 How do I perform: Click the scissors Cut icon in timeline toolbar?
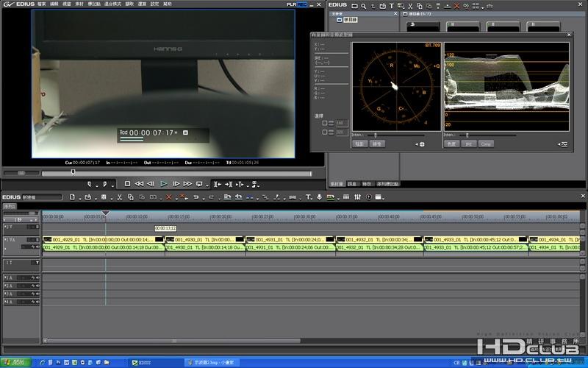point(120,197)
